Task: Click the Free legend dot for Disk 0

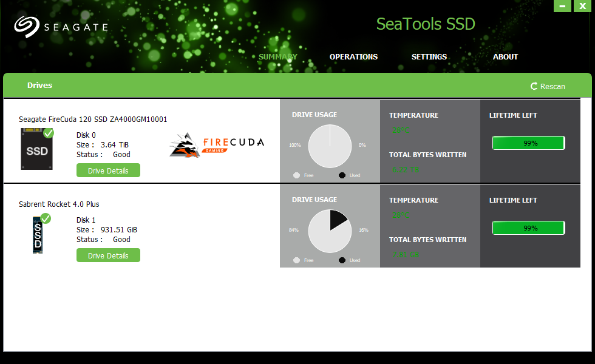Action: [297, 175]
